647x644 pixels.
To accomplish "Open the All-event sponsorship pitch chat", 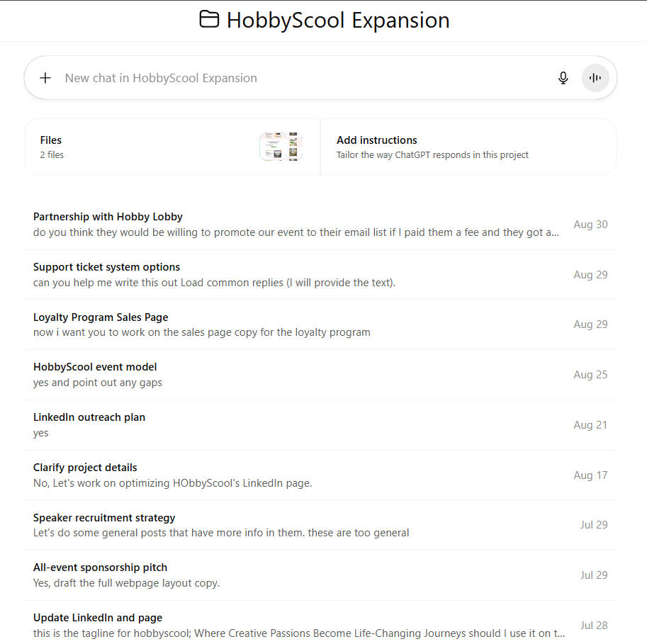I will (320, 575).
